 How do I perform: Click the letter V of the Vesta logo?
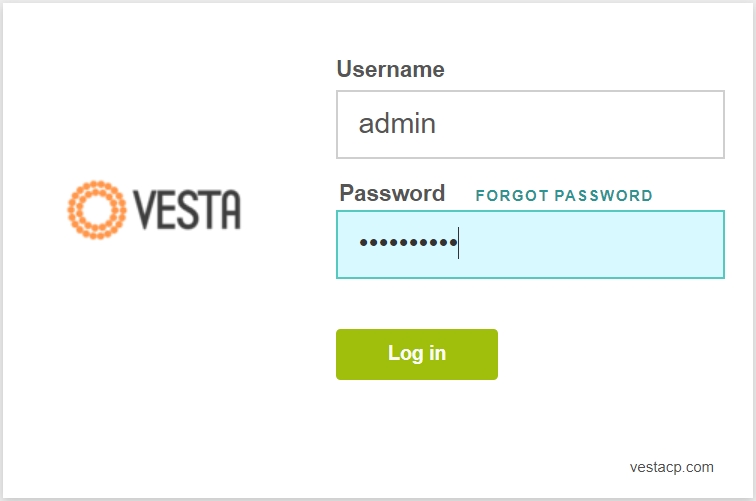click(x=145, y=210)
